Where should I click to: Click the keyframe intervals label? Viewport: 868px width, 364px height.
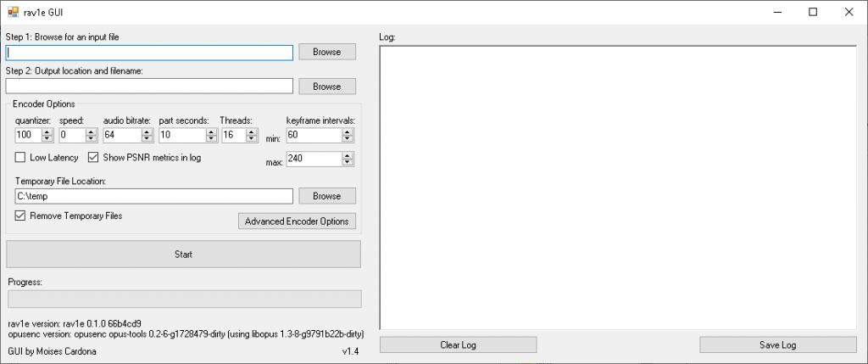pyautogui.click(x=320, y=120)
